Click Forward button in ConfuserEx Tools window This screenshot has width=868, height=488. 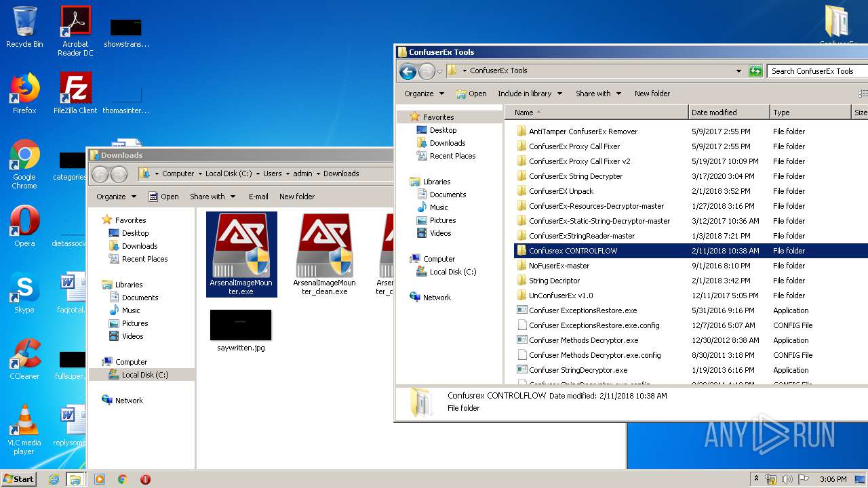[427, 71]
